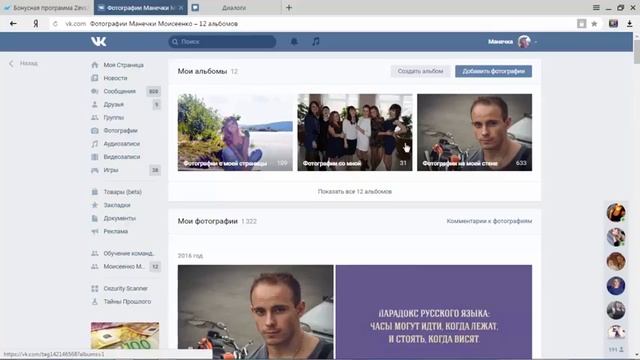Open Видеозаписи in sidebar
Screen dimensions: 640x360
[122, 156]
